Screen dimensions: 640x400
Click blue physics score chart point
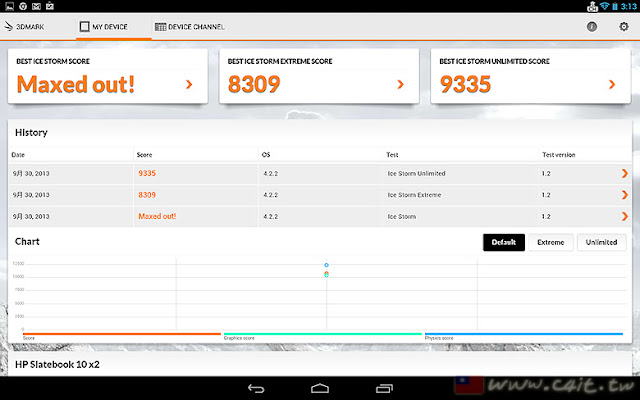point(327,265)
